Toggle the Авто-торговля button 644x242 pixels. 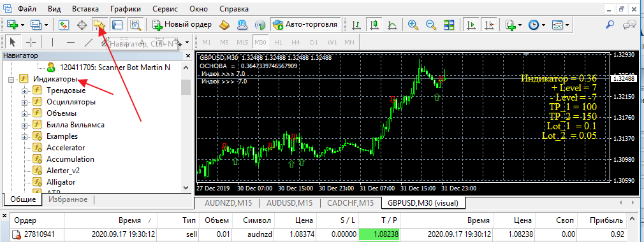click(305, 25)
